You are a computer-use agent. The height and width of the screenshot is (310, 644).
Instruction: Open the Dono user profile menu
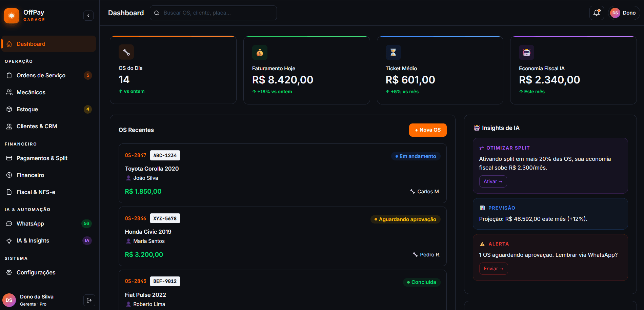624,13
